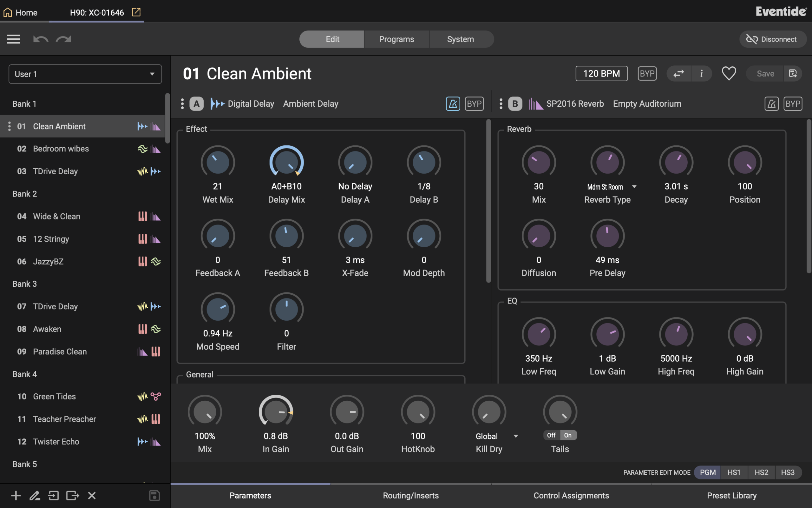Click the Save As disk icon
The height and width of the screenshot is (508, 812).
(793, 74)
